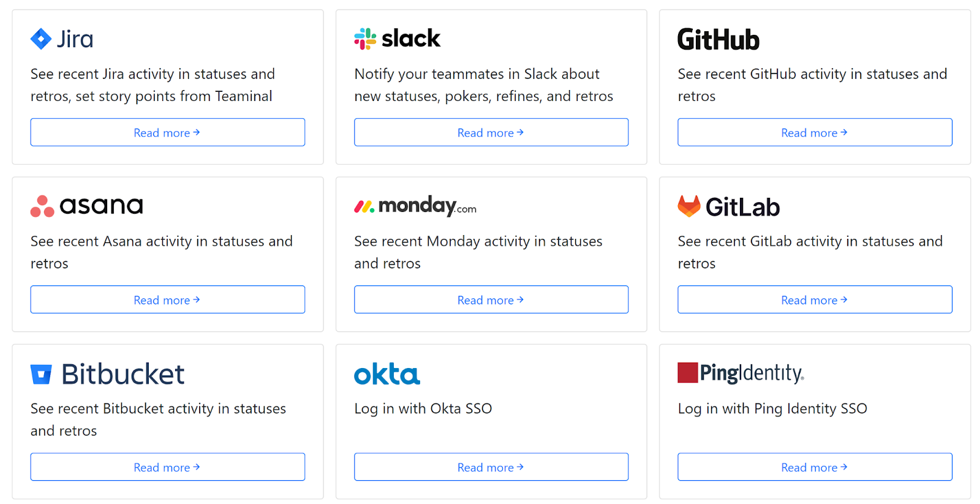980x504 pixels.
Task: Click the PingIdentity logo
Action: point(741,373)
